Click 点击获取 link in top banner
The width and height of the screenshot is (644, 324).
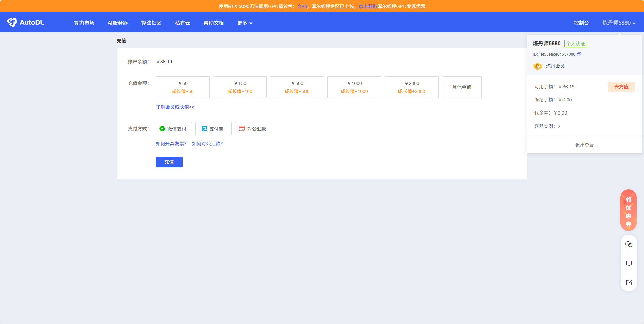tap(368, 6)
